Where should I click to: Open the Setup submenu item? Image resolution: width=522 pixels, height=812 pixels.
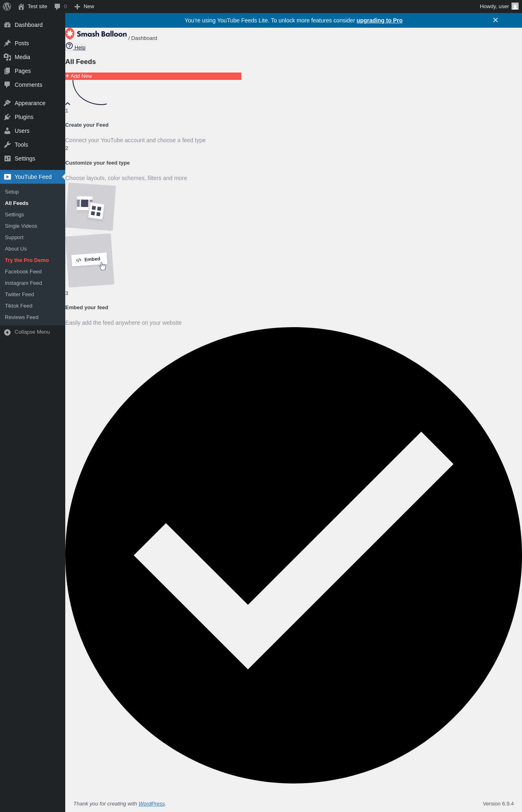click(x=12, y=192)
